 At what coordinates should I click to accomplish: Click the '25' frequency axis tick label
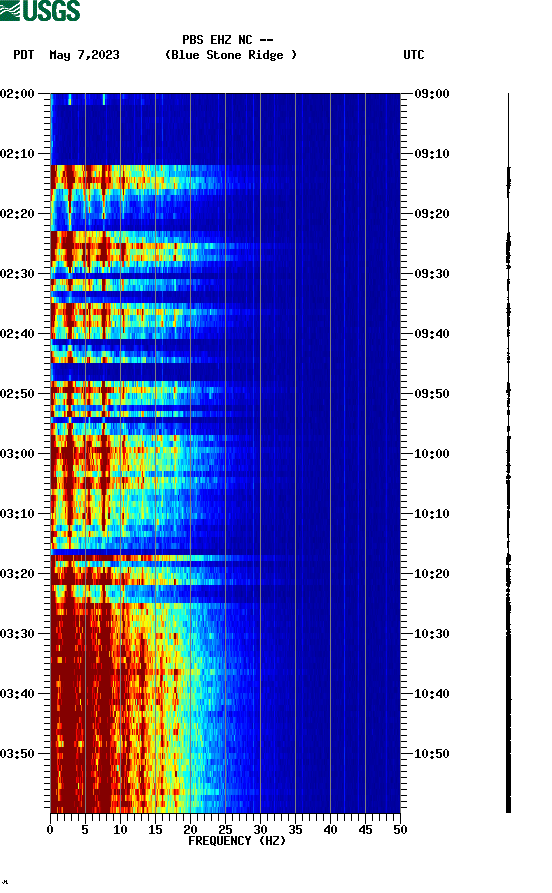(x=225, y=830)
